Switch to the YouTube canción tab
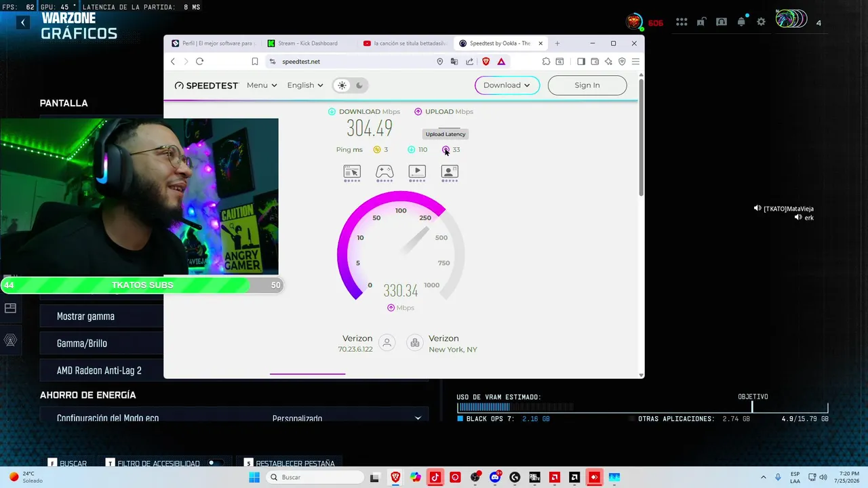This screenshot has width=868, height=488. 406,43
